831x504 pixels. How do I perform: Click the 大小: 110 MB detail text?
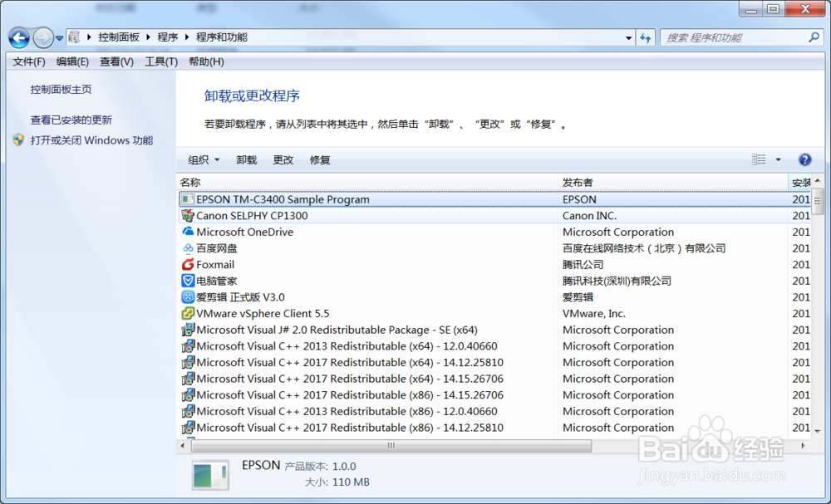point(337,482)
